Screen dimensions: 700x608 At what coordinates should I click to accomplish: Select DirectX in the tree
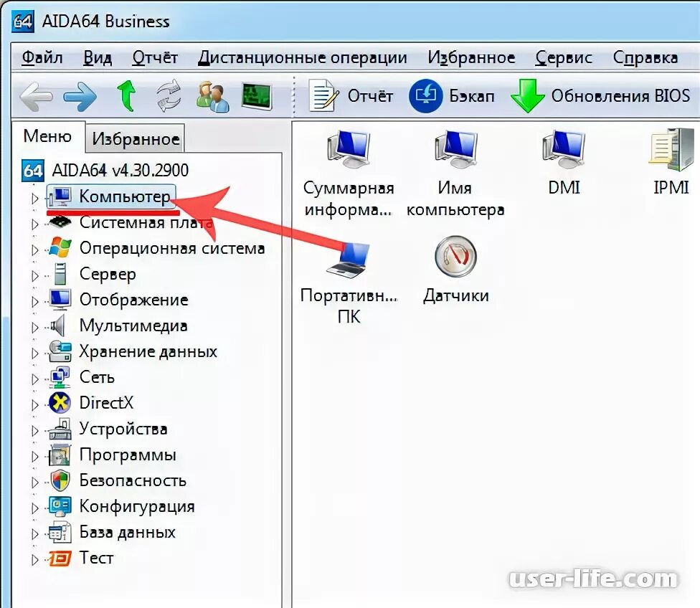pyautogui.click(x=106, y=403)
